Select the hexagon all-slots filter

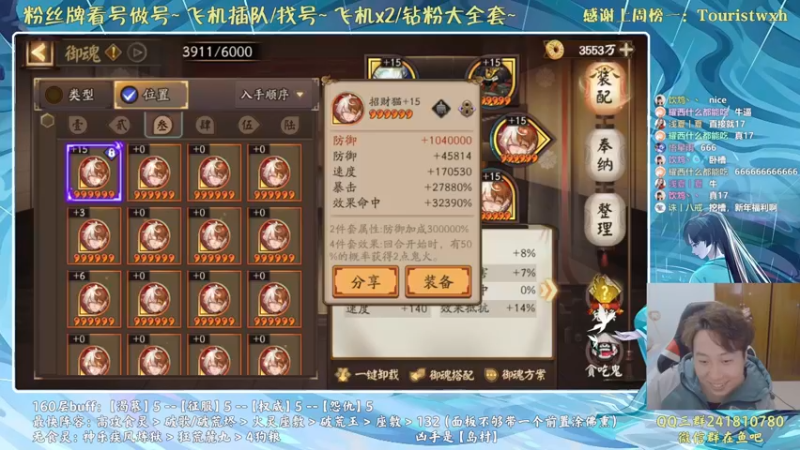47,121
